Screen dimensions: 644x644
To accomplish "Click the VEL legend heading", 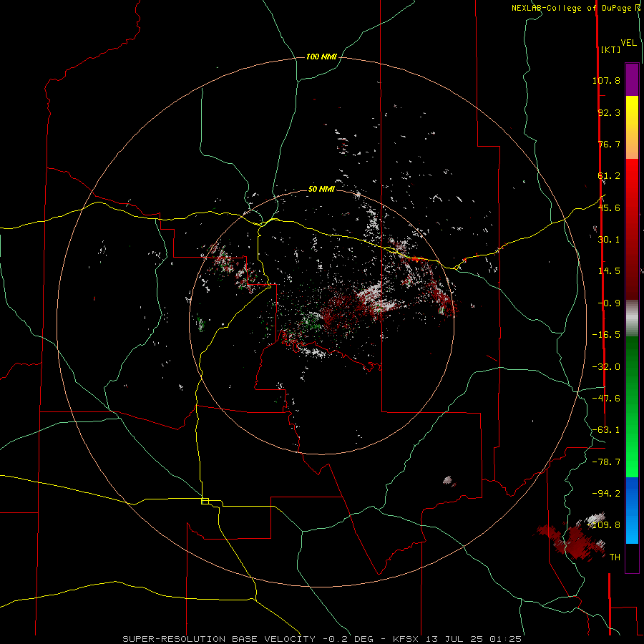I will [x=629, y=43].
